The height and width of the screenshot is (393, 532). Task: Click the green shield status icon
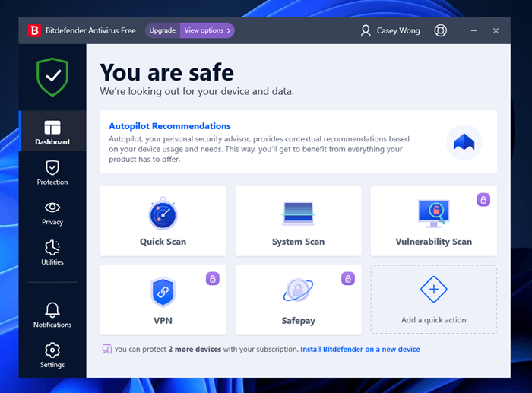click(52, 77)
